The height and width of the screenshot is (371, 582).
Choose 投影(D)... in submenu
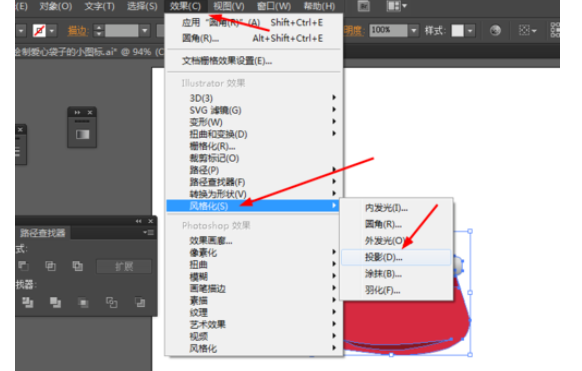(396, 257)
